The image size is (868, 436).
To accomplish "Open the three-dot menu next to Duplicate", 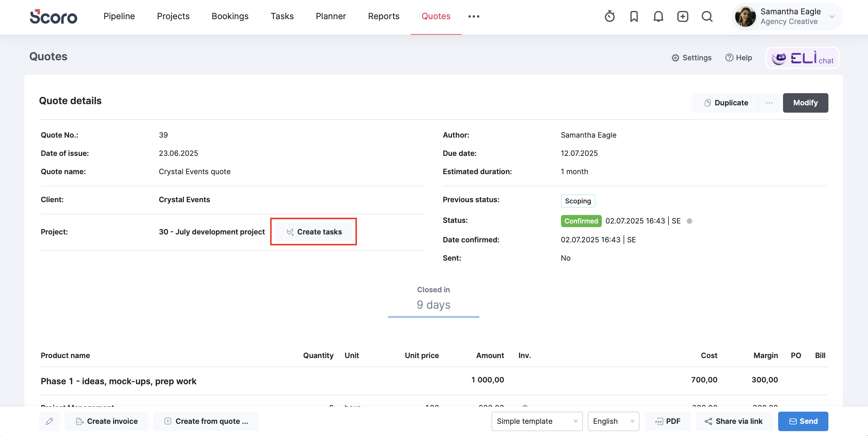I will coord(769,103).
